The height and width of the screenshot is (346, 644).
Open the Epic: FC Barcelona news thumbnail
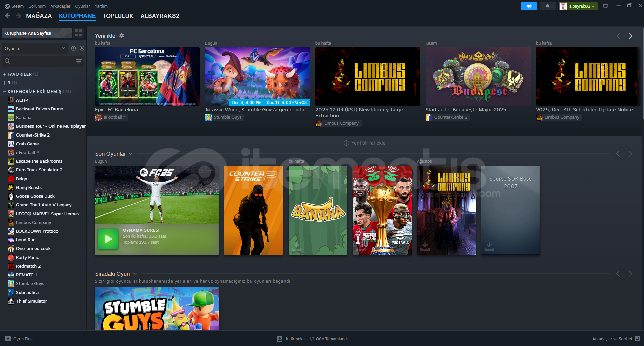147,76
